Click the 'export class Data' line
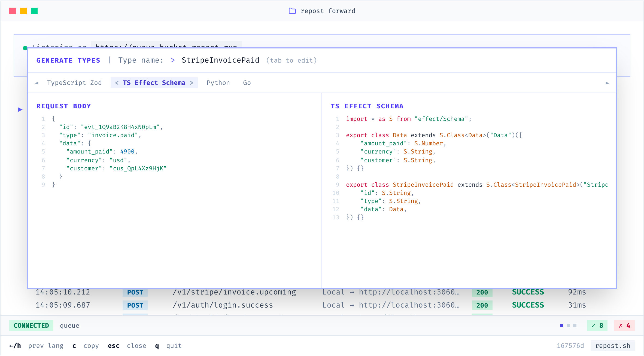The image size is (644, 356). click(x=434, y=135)
